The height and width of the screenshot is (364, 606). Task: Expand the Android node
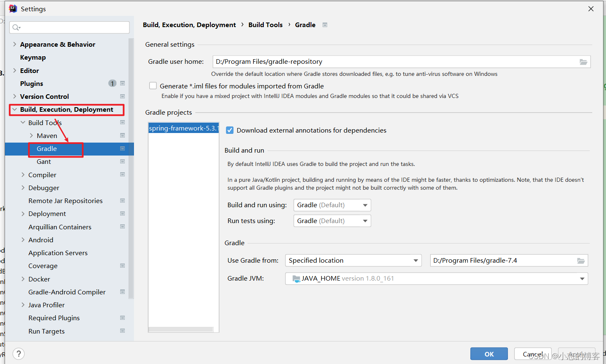pyautogui.click(x=23, y=240)
